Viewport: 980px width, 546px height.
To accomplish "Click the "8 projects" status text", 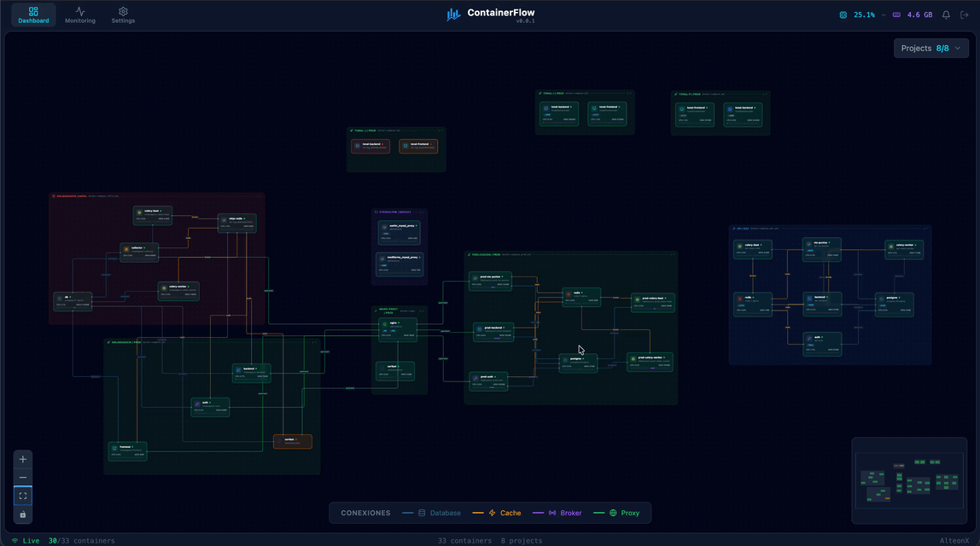I will point(522,541).
